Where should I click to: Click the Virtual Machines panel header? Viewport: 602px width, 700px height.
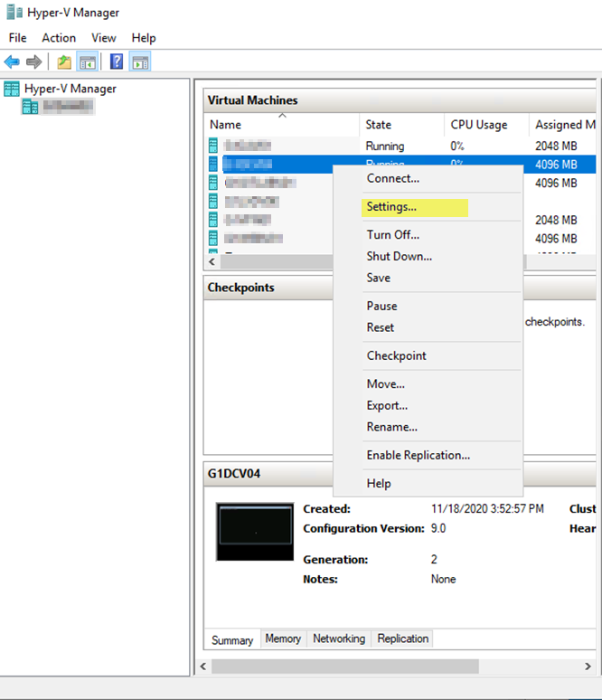(400, 100)
